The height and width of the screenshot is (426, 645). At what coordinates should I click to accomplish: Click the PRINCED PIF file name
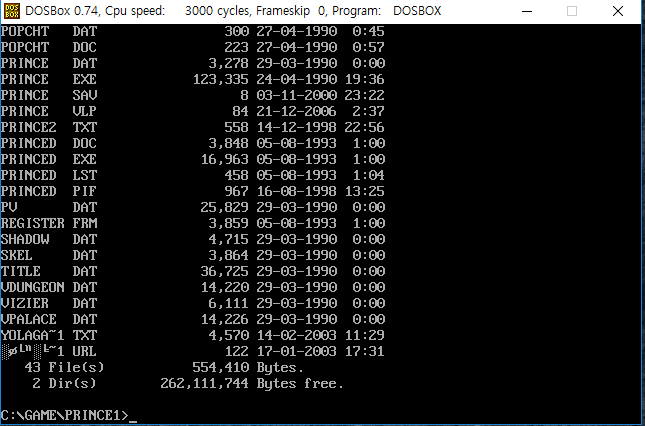pos(49,192)
